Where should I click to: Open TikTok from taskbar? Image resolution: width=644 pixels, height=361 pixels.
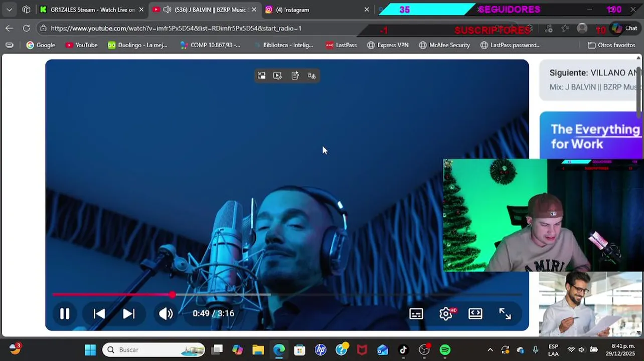pos(403,350)
